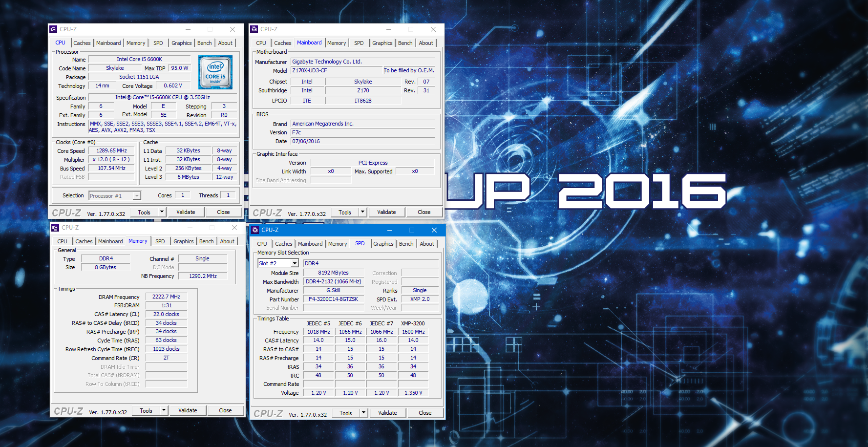
Task: Click the Close button in the SPD window
Action: tap(425, 413)
